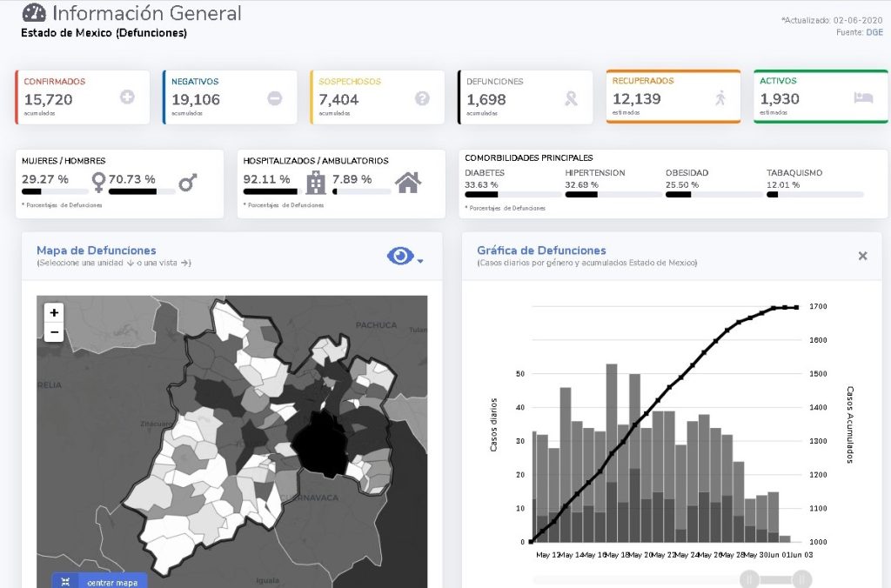Viewport: 891px width, 588px height.
Task: Open the map view dropdown arrow
Action: tap(420, 260)
